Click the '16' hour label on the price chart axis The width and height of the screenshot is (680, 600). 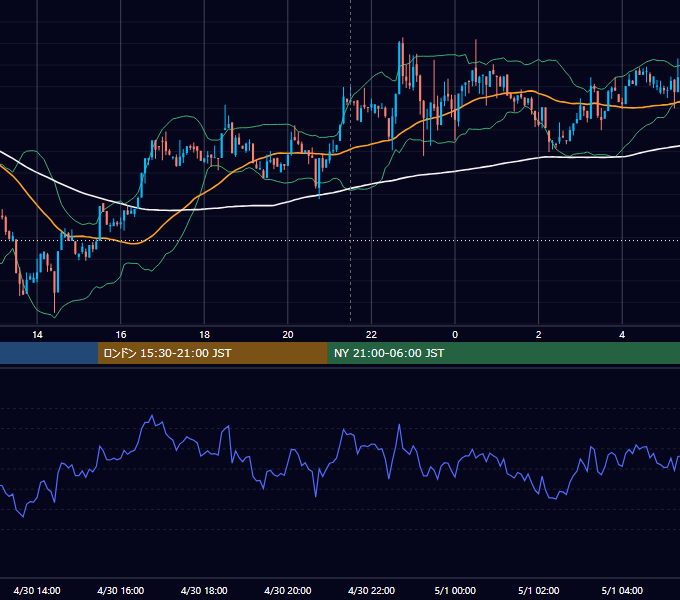coord(121,335)
